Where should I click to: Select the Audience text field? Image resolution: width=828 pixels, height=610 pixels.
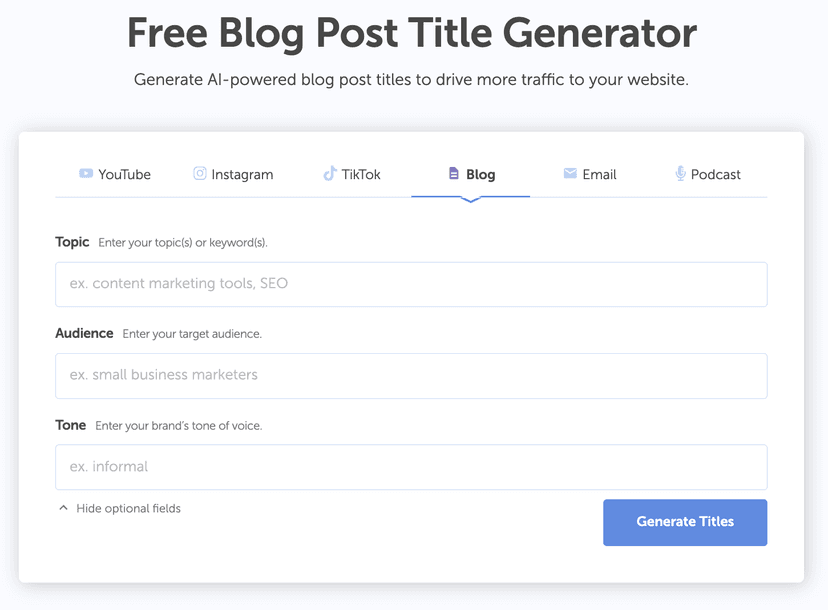[411, 376]
